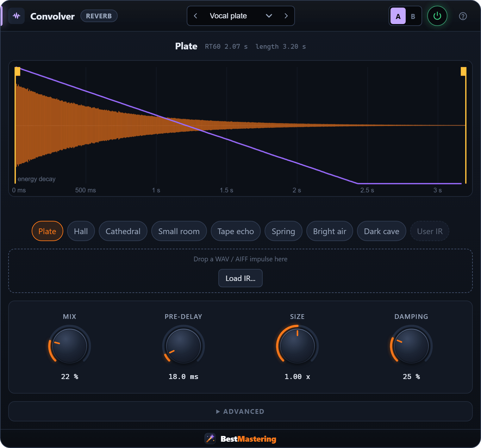The width and height of the screenshot is (481, 448).
Task: Open the BestMastering brand link
Action: coord(248,439)
